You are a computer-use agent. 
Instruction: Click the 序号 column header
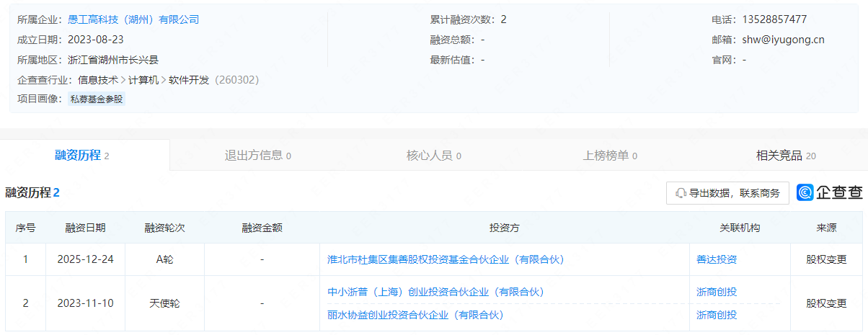pyautogui.click(x=25, y=228)
